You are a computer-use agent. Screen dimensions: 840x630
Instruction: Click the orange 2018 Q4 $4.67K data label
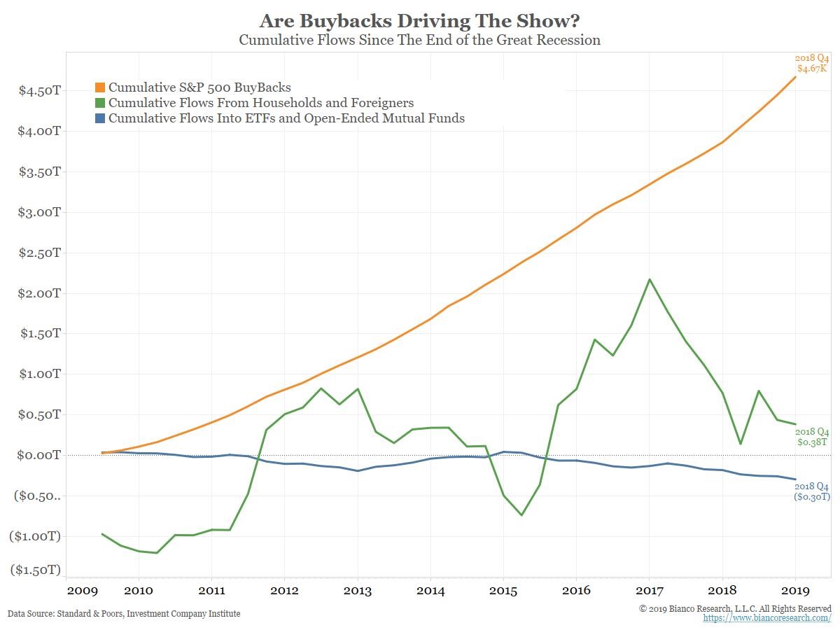(812, 64)
